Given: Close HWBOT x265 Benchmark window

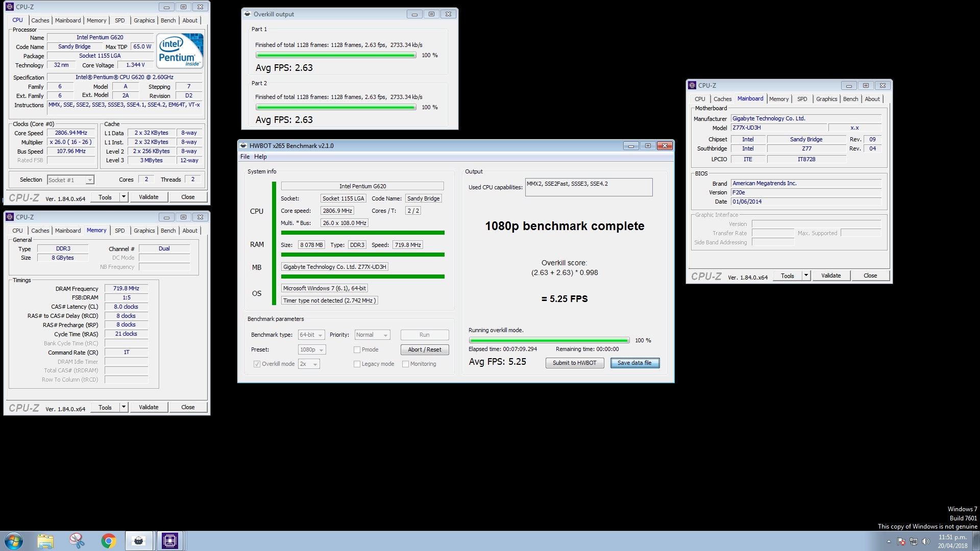Looking at the screenshot, I should [665, 146].
